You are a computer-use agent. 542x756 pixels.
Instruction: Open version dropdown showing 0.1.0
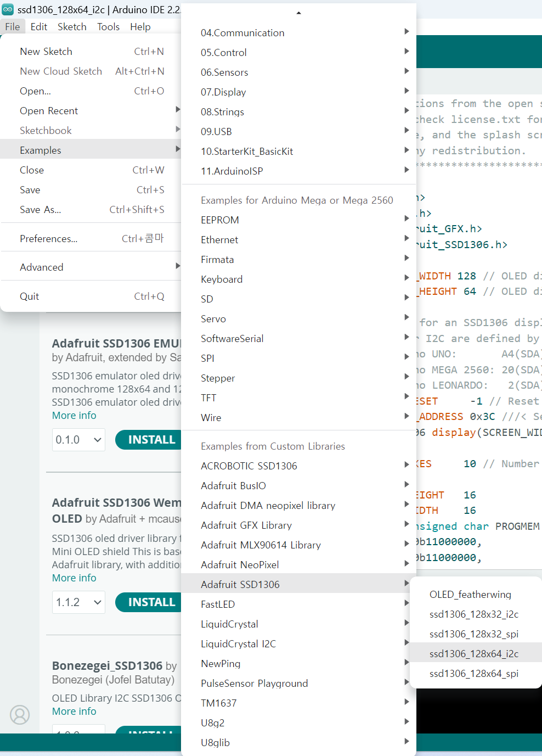click(78, 440)
